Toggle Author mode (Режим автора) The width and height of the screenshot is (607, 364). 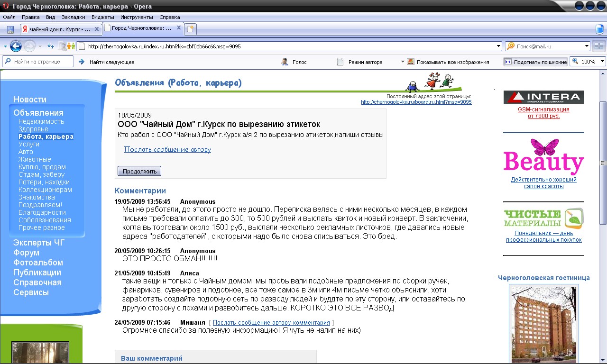pos(340,62)
